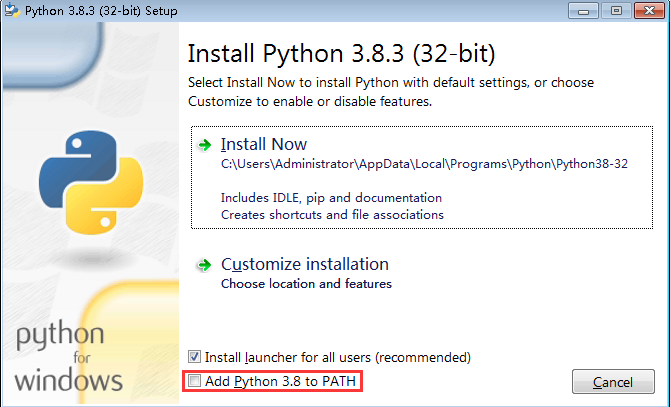Click the green arrow beside Install Now

pos(205,144)
